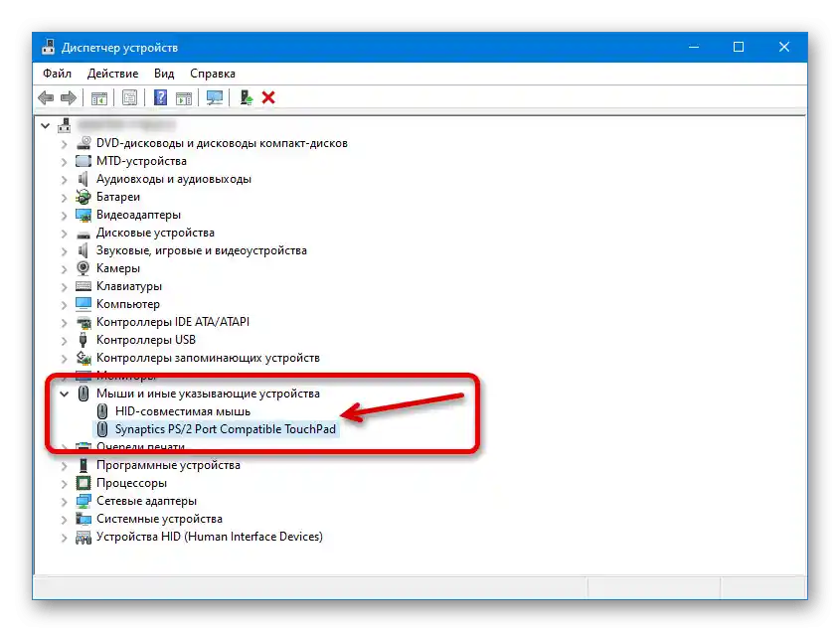Click the Батареи battery icon

[84, 197]
